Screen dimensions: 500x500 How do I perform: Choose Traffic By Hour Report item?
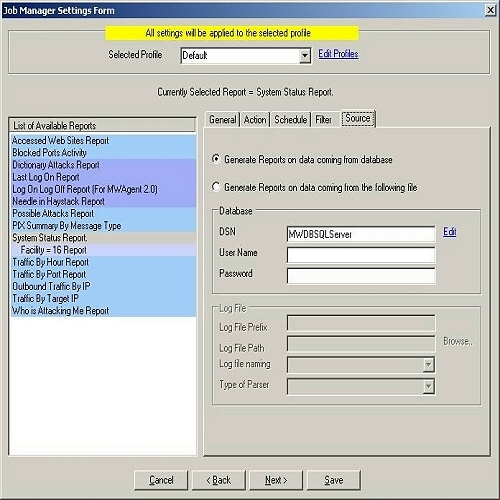103,262
